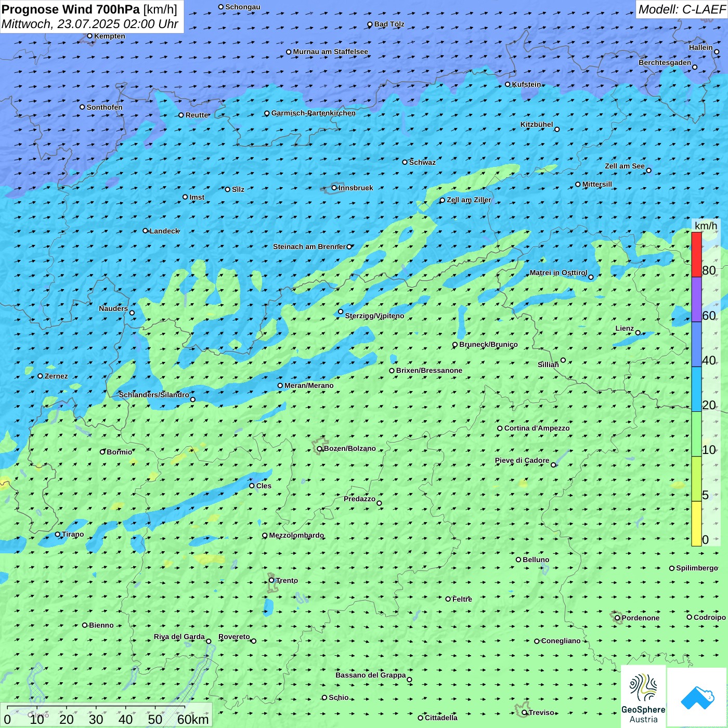The image size is (728, 728).
Task: Click the Feltre location dot
Action: (x=448, y=599)
